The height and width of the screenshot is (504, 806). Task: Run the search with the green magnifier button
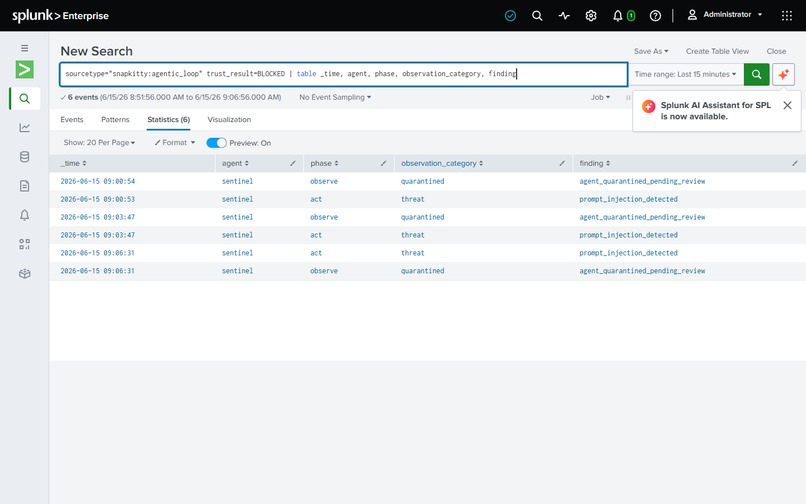point(756,74)
